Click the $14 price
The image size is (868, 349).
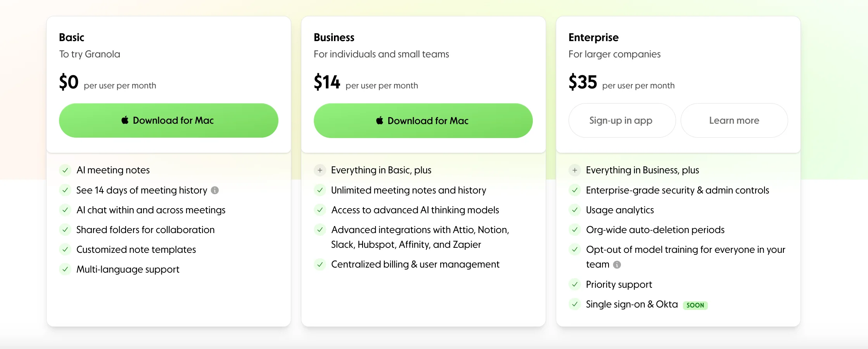pyautogui.click(x=327, y=82)
